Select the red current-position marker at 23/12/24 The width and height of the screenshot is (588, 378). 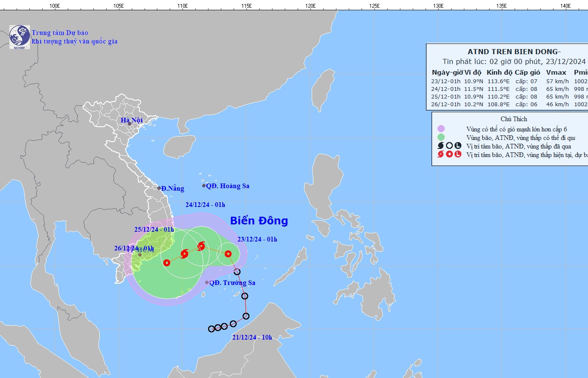[x=228, y=254]
